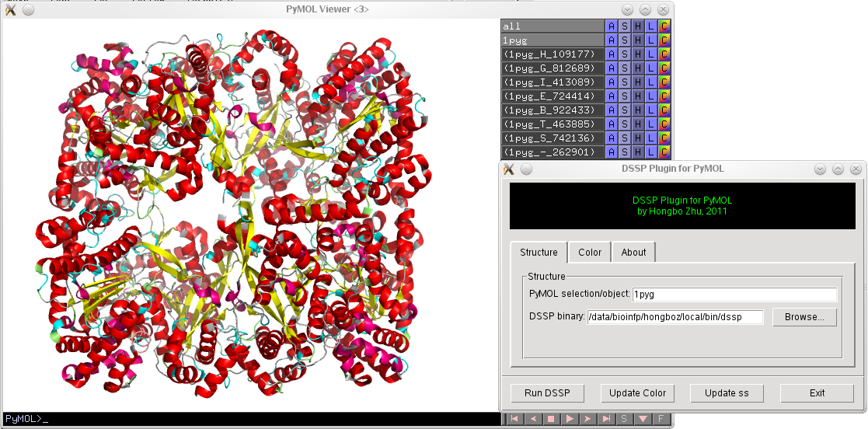
Task: Rewind to first frame in playback bar
Action: [514, 419]
